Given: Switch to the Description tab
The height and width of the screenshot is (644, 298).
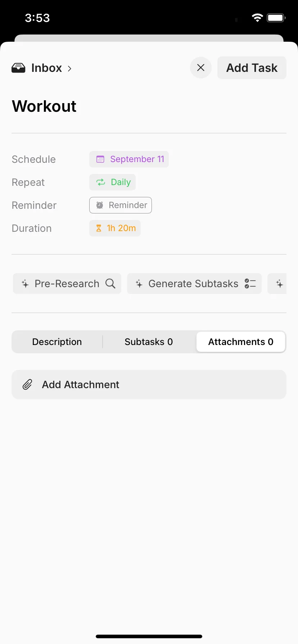Looking at the screenshot, I should (57, 342).
